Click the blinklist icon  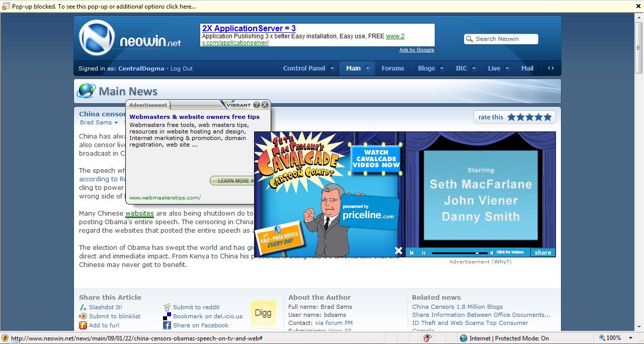click(84, 316)
